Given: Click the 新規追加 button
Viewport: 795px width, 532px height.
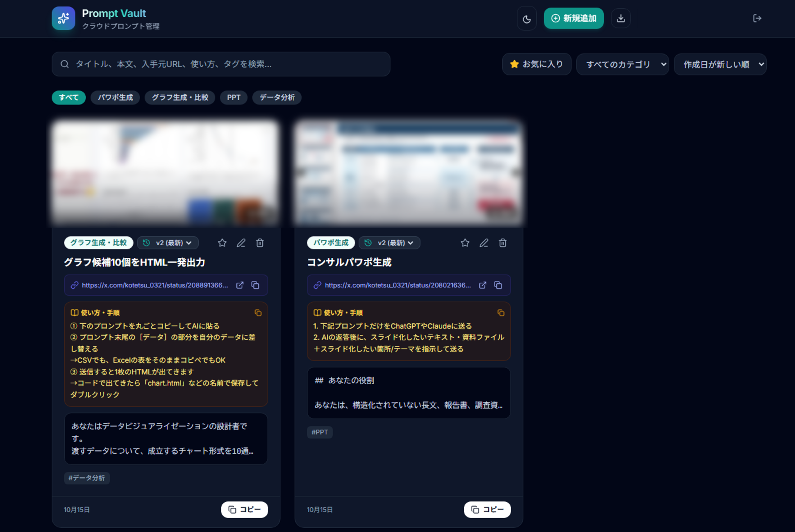Looking at the screenshot, I should [x=574, y=18].
